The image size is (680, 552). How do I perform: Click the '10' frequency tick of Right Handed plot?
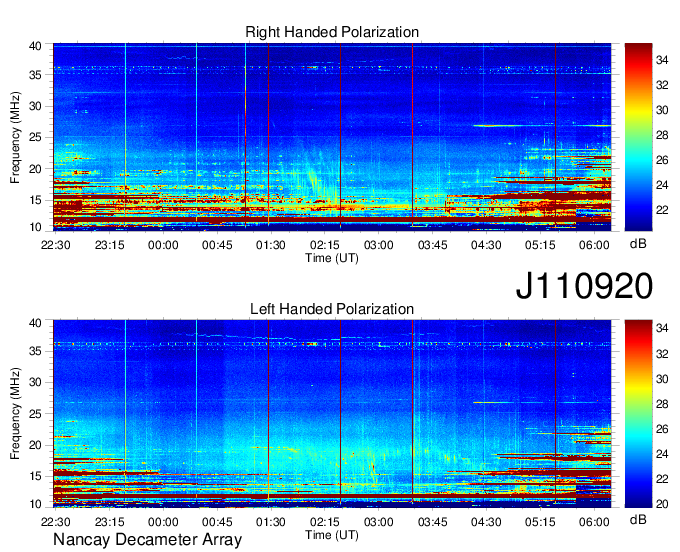pos(35,227)
